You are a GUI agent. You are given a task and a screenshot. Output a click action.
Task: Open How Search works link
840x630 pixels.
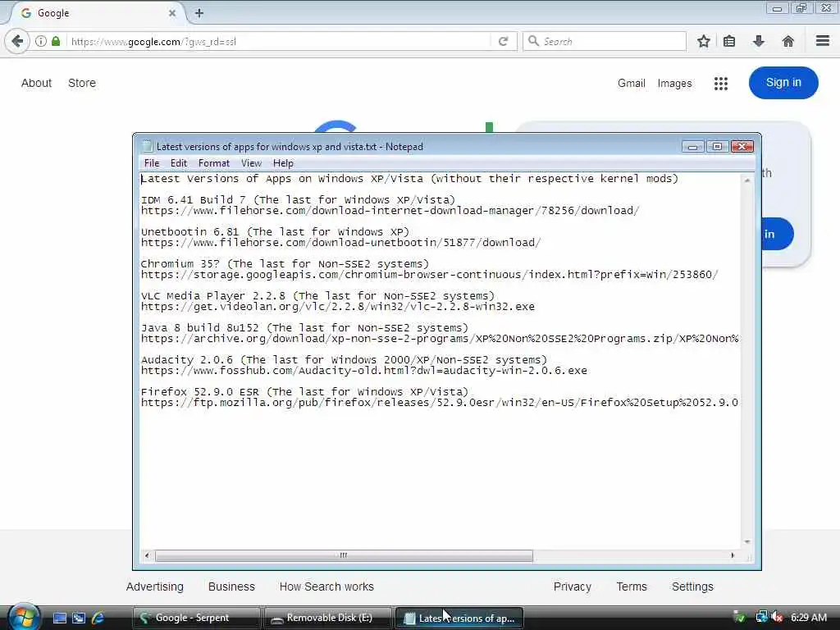click(x=326, y=587)
